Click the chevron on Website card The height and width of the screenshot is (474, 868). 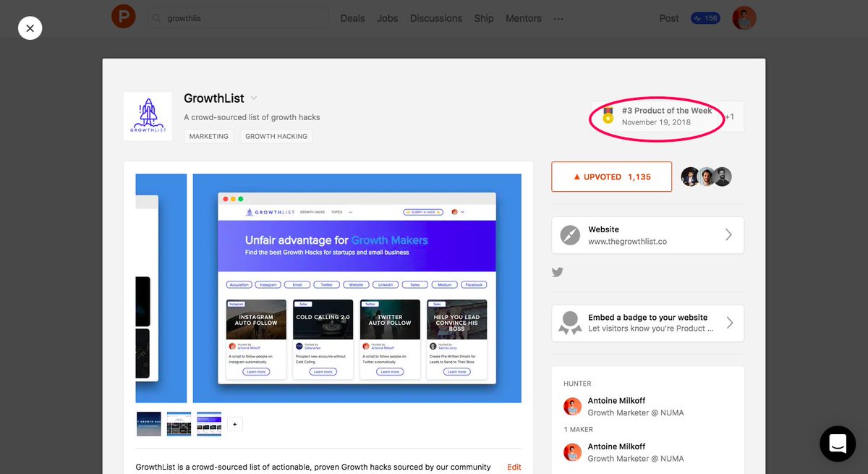coord(728,235)
